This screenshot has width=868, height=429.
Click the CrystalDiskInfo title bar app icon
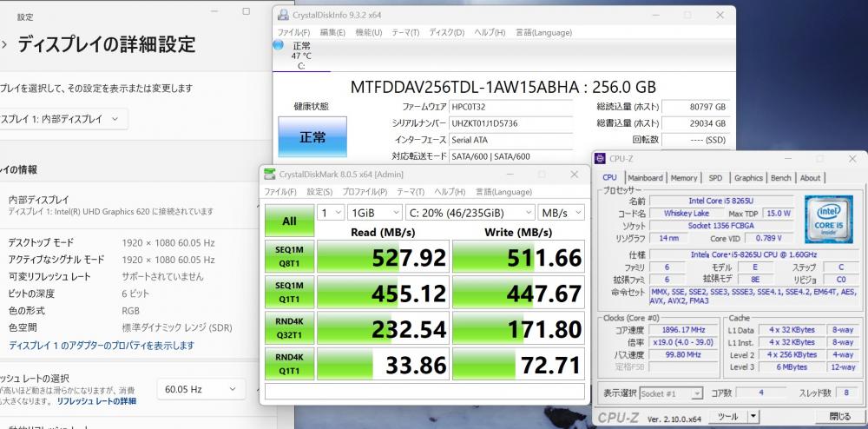pos(283,15)
